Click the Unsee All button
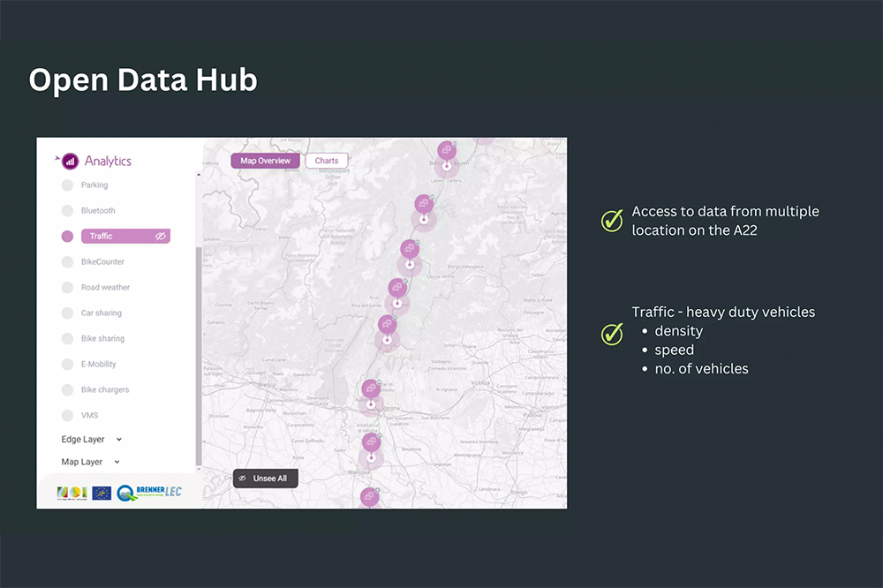883x588 pixels. click(x=265, y=479)
